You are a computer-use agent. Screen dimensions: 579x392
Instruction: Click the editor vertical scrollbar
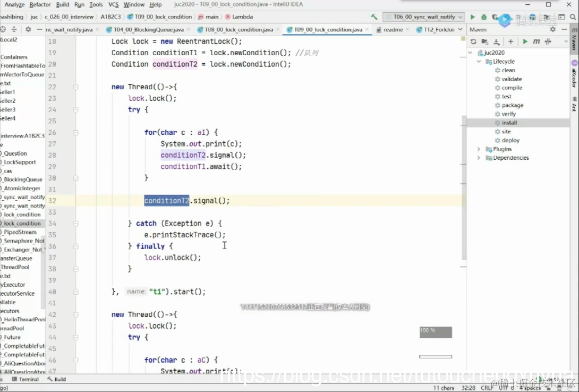464,188
